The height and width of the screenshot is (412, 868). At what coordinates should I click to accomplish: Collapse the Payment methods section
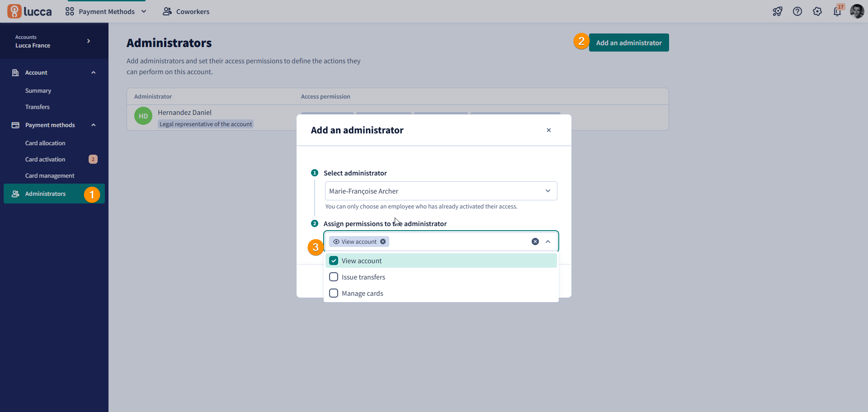pyautogui.click(x=94, y=125)
